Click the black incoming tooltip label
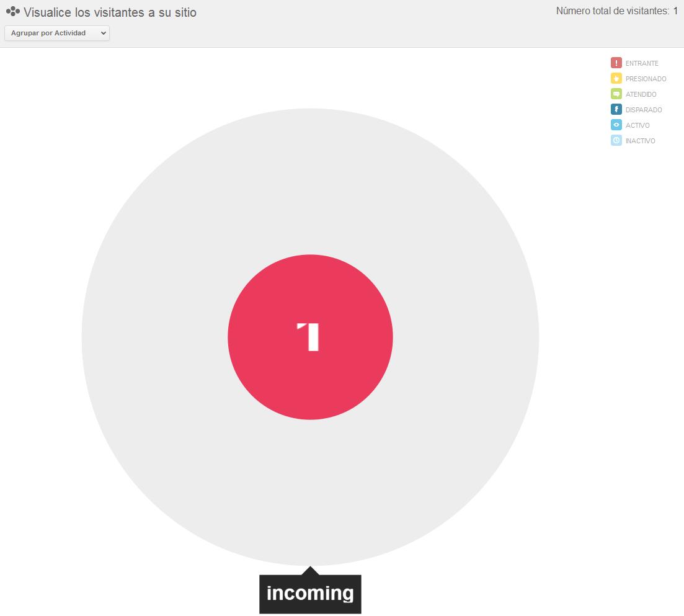 [310, 594]
